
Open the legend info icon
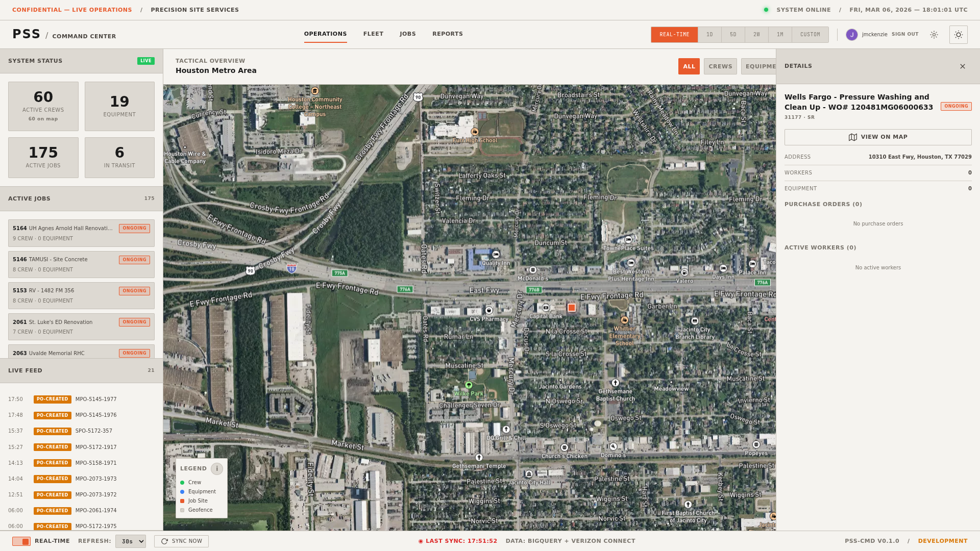[x=217, y=469]
